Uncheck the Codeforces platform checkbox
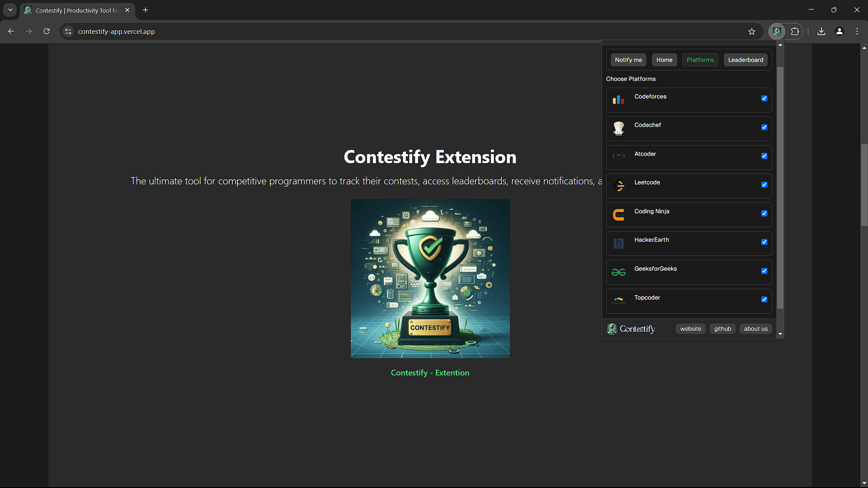 point(764,99)
